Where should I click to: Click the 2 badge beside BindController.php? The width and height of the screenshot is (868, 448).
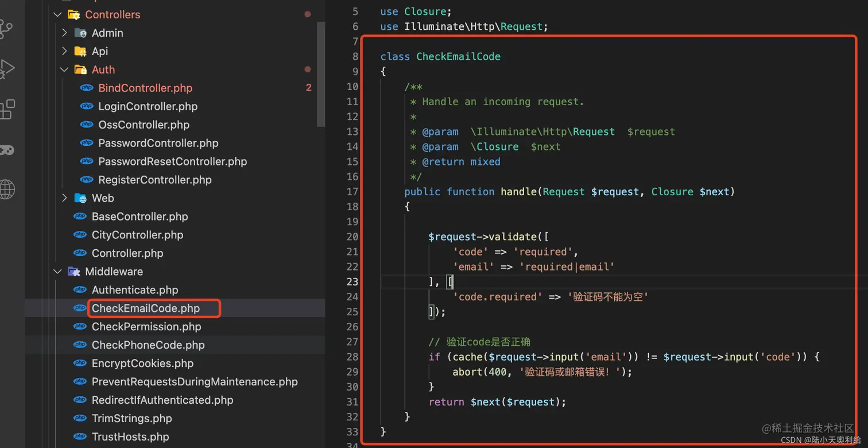308,88
